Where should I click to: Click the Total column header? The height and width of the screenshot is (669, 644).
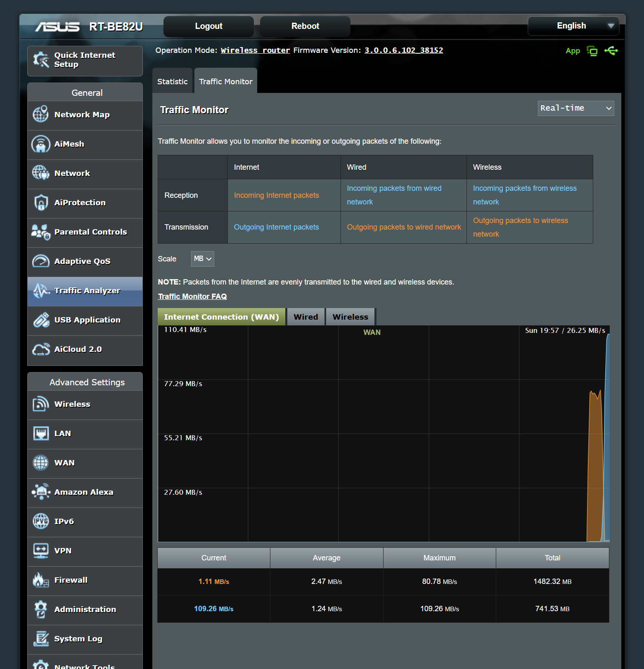(552, 558)
